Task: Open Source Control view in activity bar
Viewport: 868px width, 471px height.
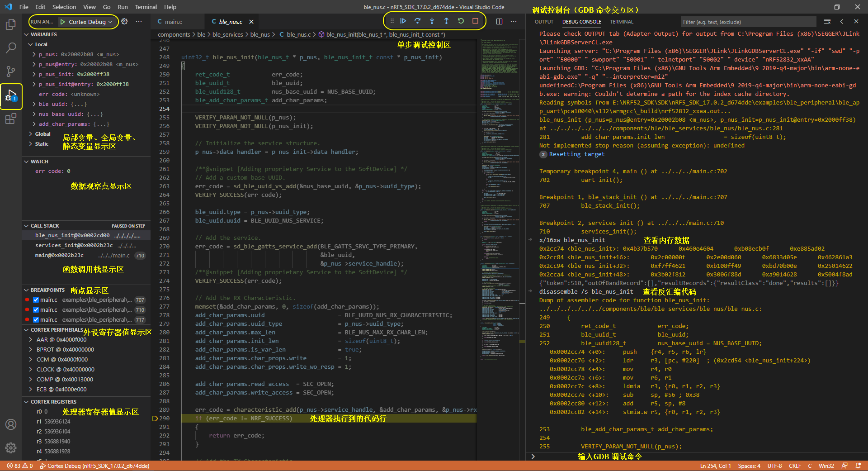Action: tap(11, 71)
